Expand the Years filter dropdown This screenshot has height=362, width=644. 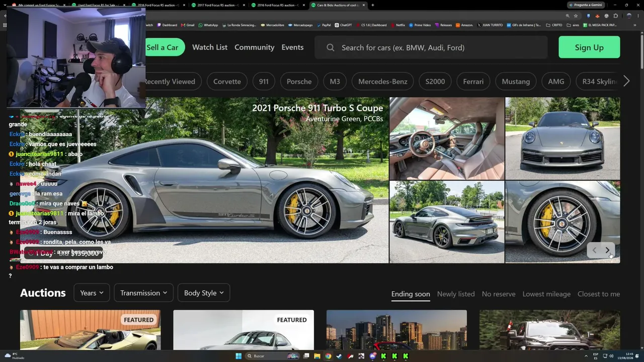92,293
